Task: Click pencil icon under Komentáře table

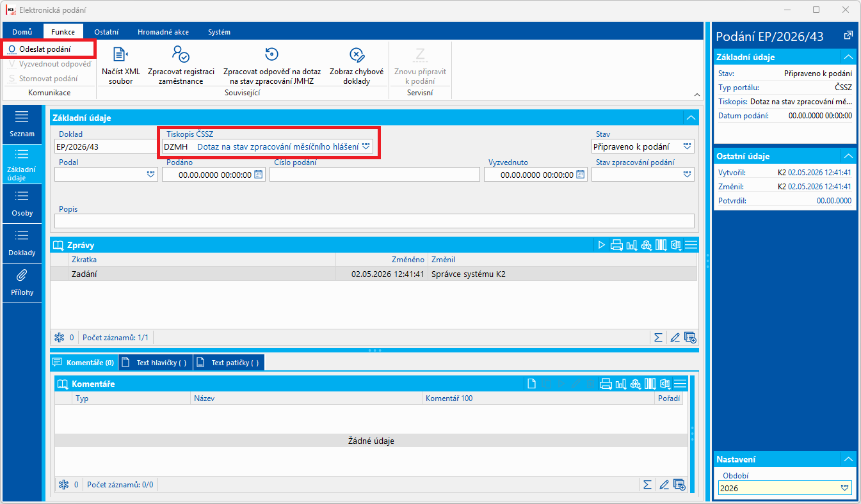Action: pyautogui.click(x=664, y=485)
